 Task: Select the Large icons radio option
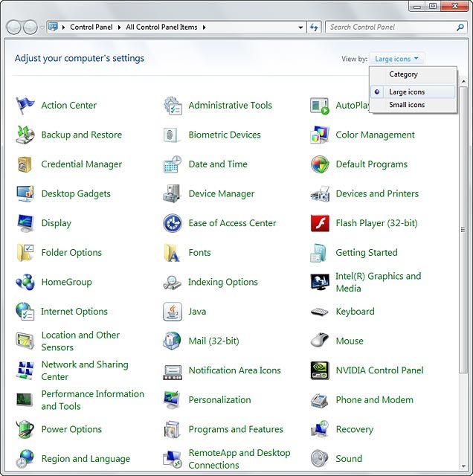413,92
